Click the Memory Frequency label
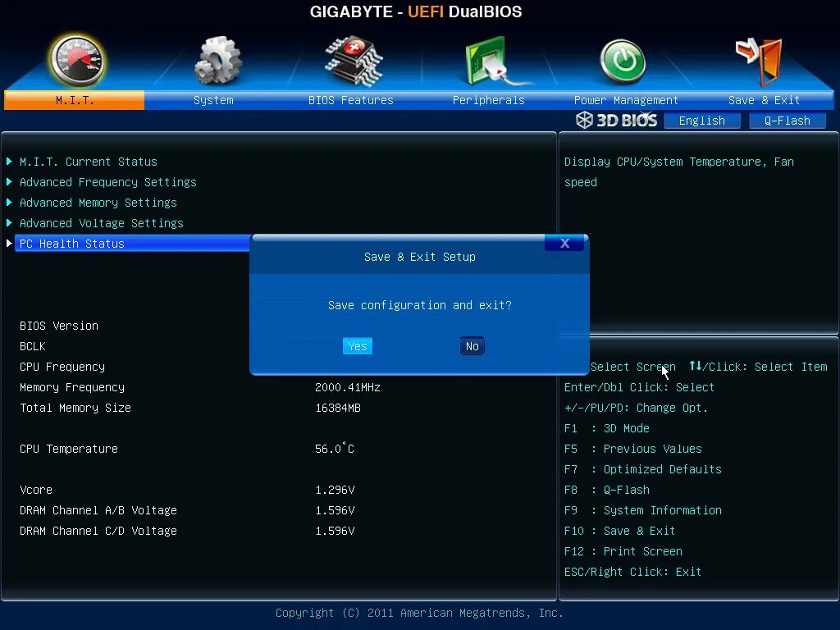 pyautogui.click(x=72, y=387)
